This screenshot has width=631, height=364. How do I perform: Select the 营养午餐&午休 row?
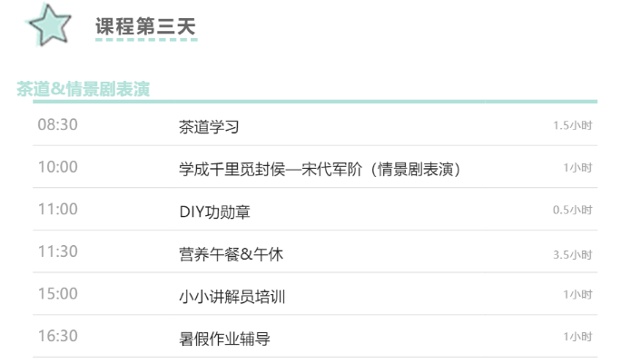click(232, 254)
